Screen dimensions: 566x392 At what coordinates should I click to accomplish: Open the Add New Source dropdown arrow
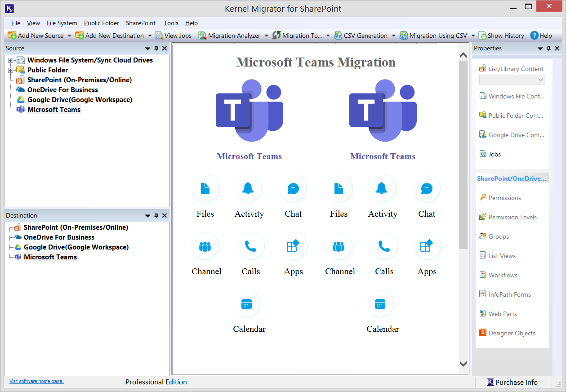pyautogui.click(x=69, y=36)
